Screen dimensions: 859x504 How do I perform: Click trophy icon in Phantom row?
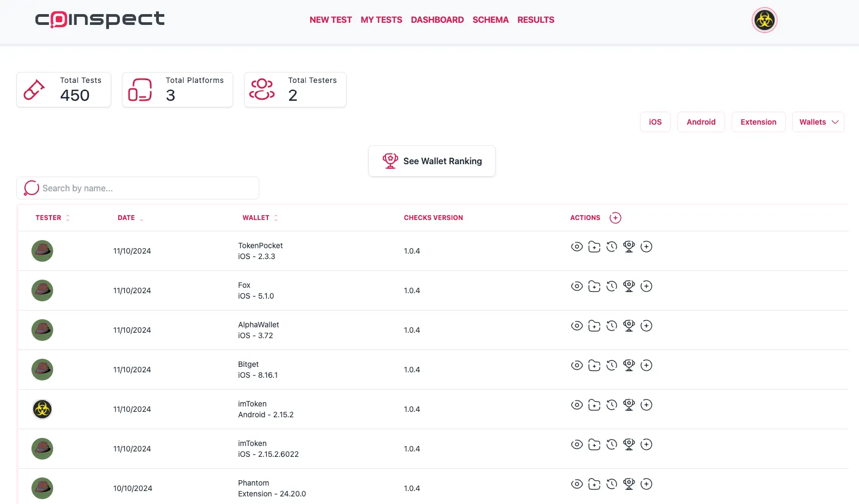(629, 484)
